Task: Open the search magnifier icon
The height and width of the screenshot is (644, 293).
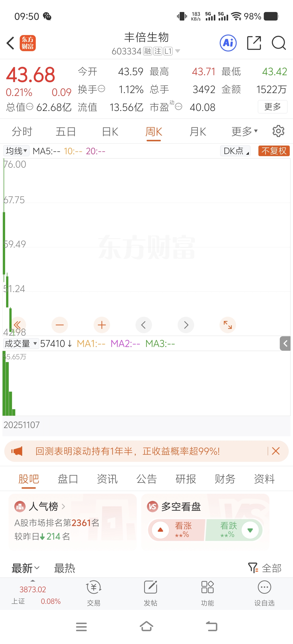Action: pos(279,43)
